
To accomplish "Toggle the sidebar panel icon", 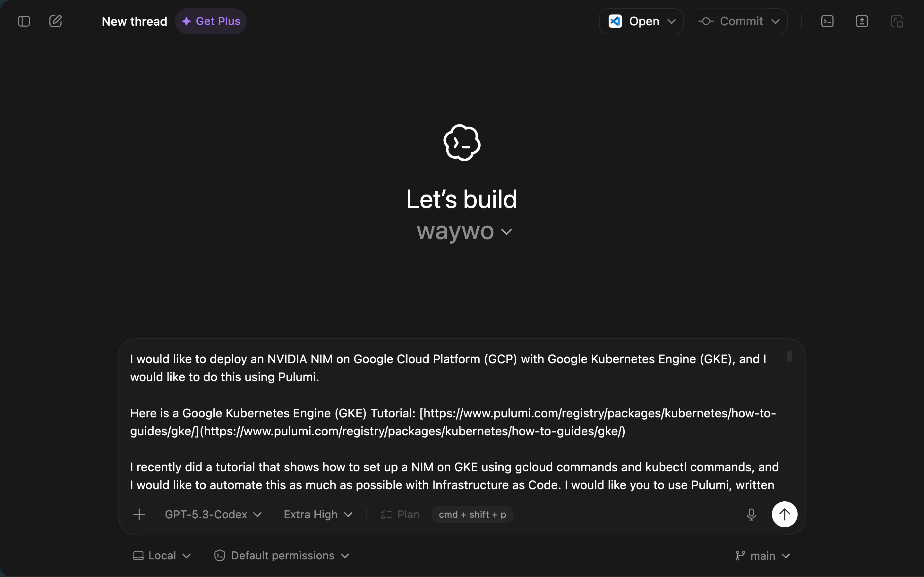I will pos(24,21).
